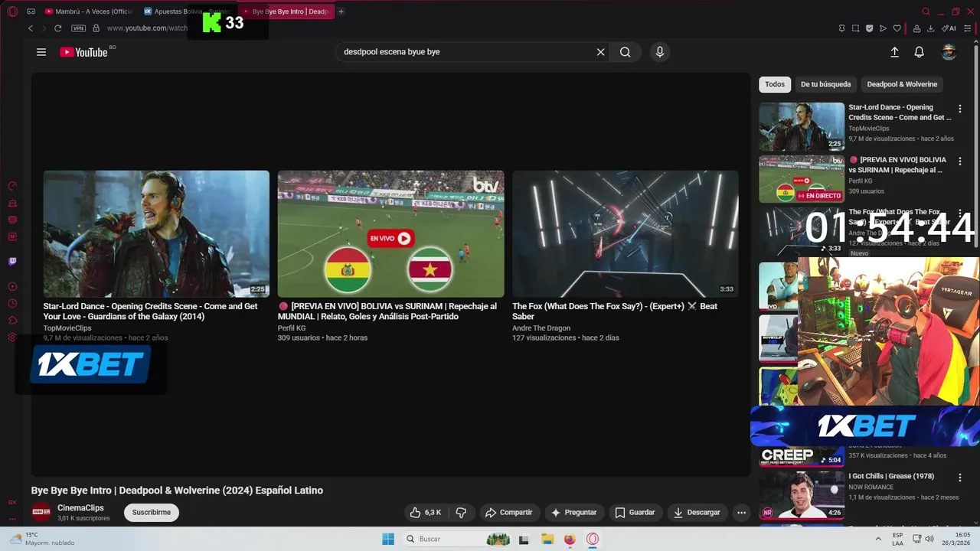
Task: Open more options for sidebar Bolivia video
Action: pos(960,161)
